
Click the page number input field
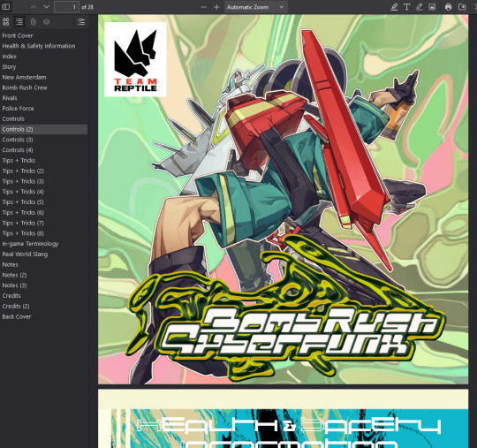coord(66,7)
